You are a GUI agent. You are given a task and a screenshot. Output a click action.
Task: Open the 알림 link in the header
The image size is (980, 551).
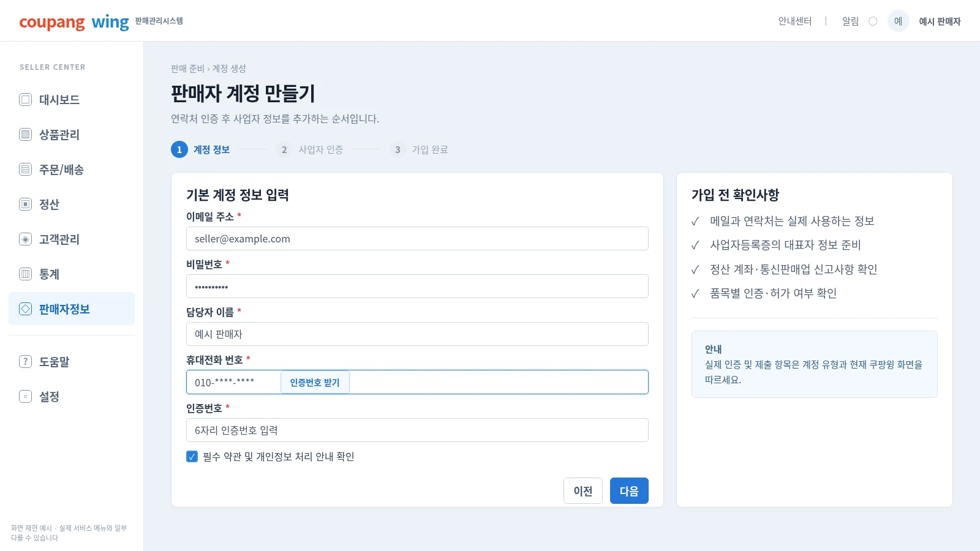[850, 21]
